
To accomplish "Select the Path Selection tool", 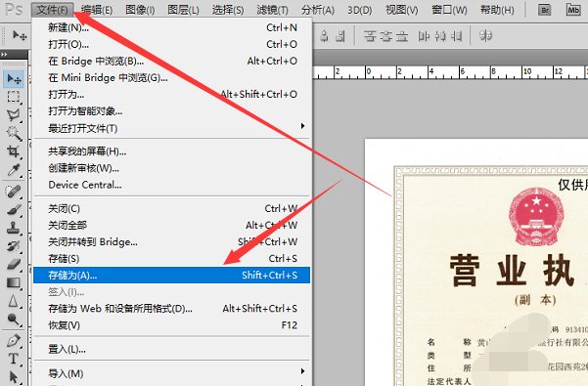I will [15, 376].
